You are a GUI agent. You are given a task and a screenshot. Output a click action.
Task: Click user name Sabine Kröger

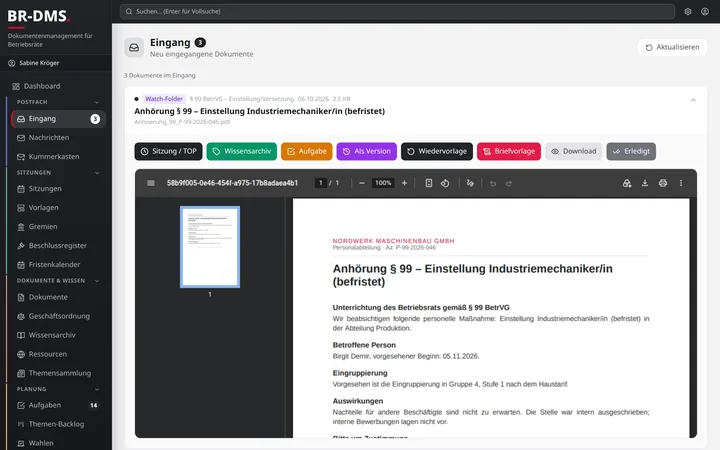pyautogui.click(x=39, y=63)
